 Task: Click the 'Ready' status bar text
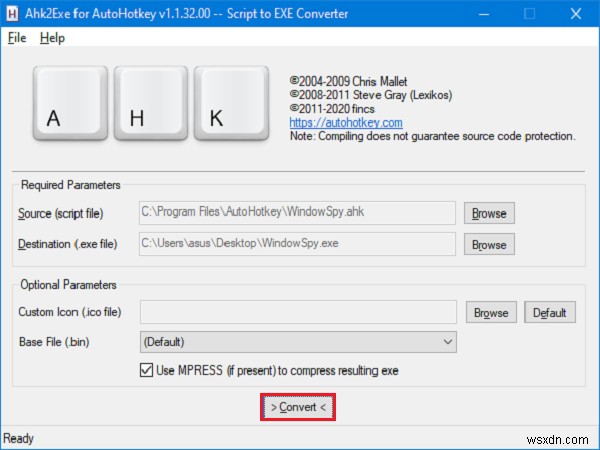18,438
